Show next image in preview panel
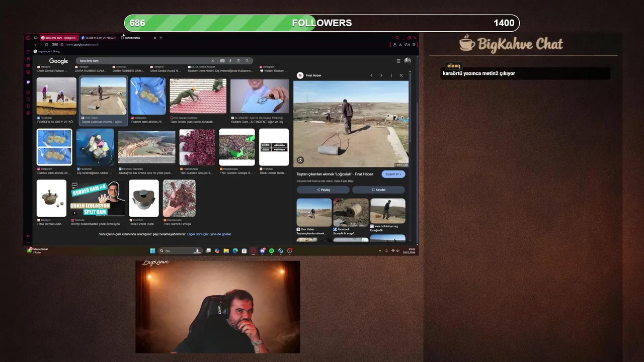The width and height of the screenshot is (644, 362). tap(381, 75)
